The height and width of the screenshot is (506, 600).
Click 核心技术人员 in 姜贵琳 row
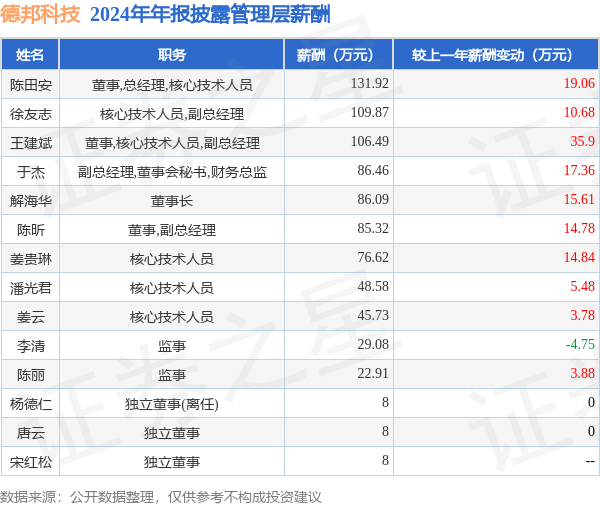(x=172, y=259)
